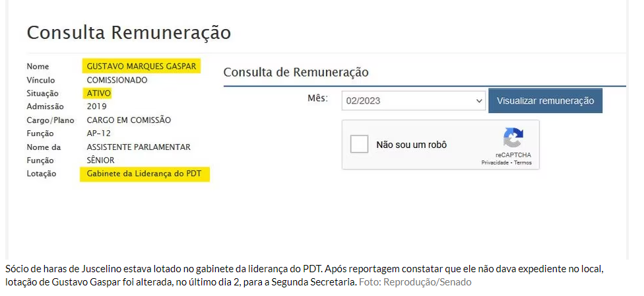Click the Lotação field label
The height and width of the screenshot is (296, 644).
point(42,174)
